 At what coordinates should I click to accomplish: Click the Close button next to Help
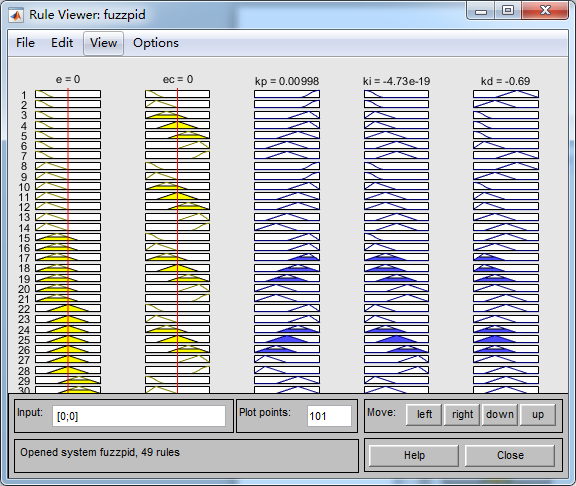[510, 456]
